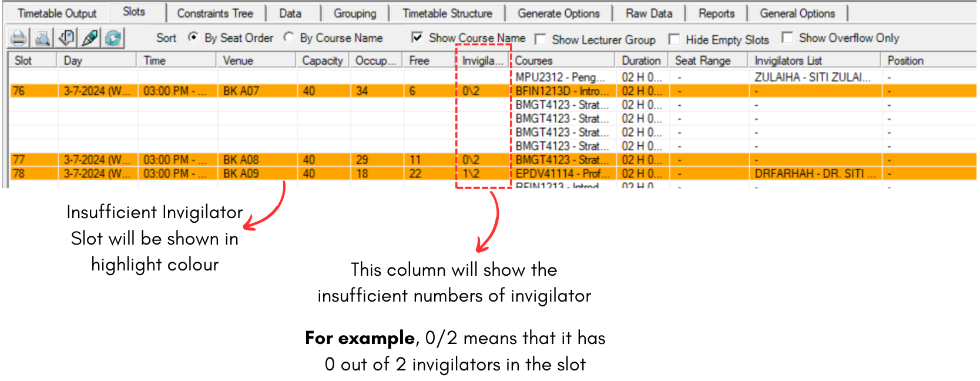Go to the Generate Options tab
980x381 pixels.
pyautogui.click(x=558, y=14)
